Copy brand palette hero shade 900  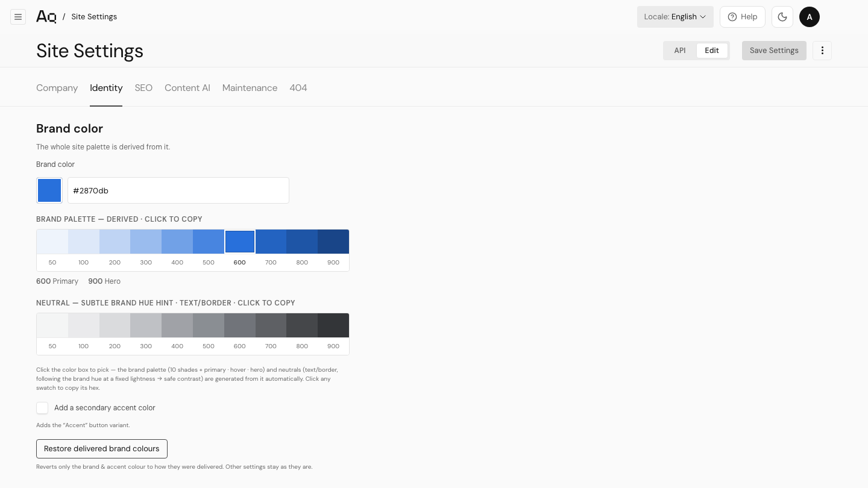point(333,242)
